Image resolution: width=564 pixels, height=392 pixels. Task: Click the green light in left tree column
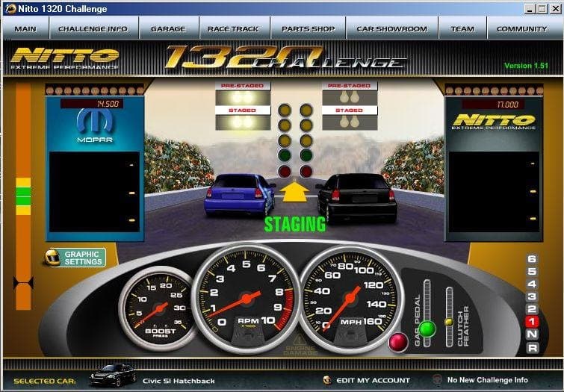click(x=285, y=156)
